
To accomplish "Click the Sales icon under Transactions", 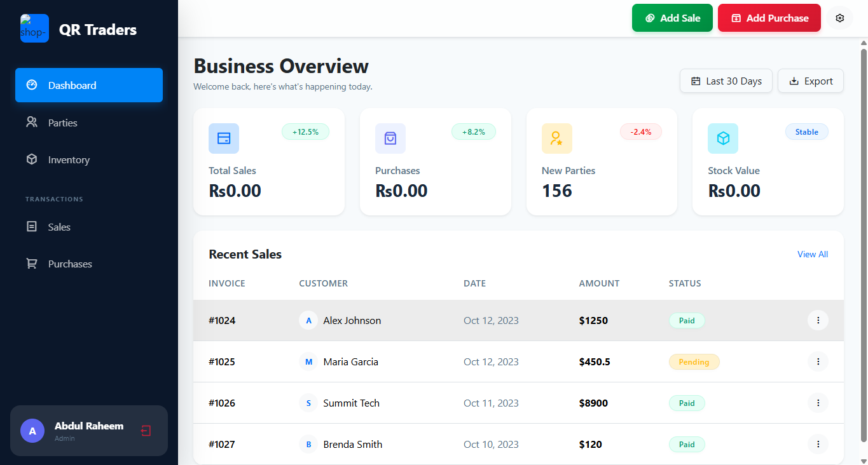I will [x=31, y=226].
